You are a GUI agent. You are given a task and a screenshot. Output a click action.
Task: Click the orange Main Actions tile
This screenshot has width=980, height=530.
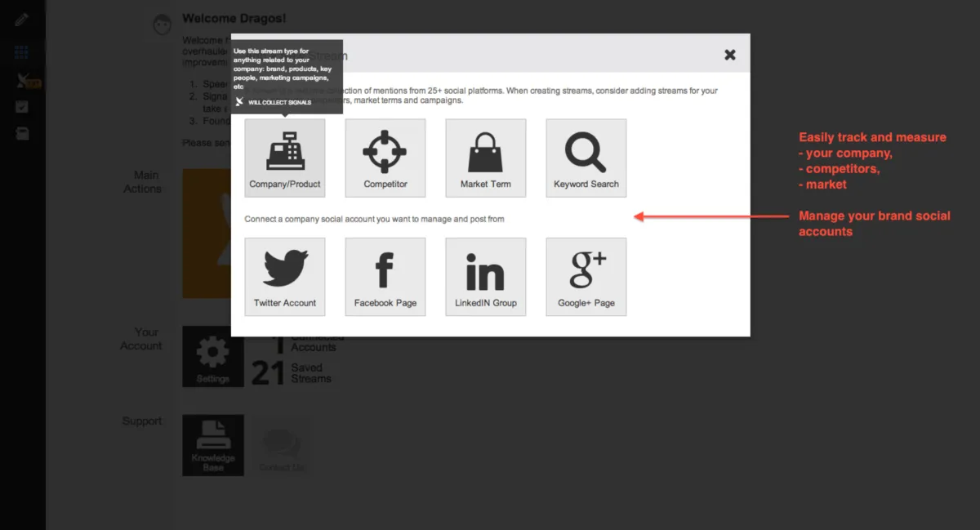[207, 234]
